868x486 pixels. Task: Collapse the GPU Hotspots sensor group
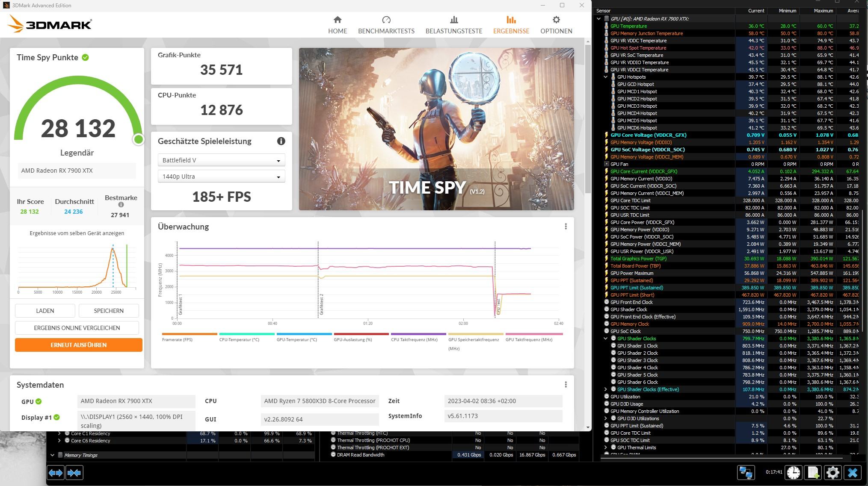605,77
